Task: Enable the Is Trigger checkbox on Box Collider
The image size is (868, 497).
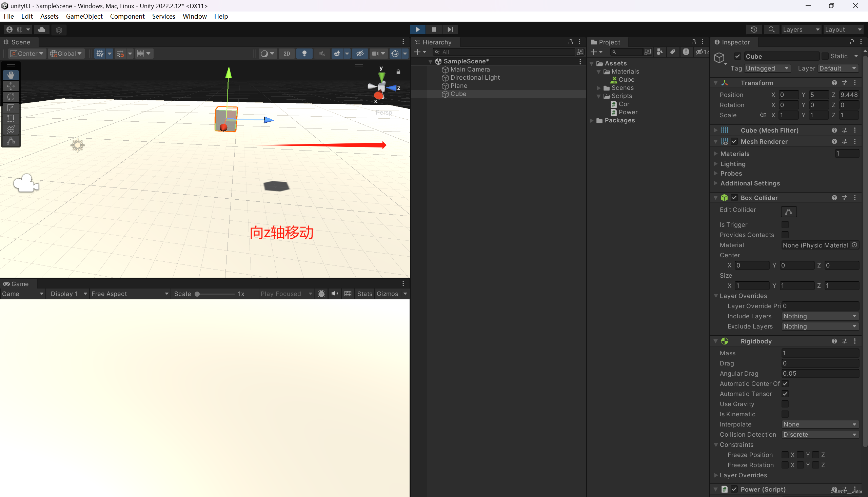Action: click(x=785, y=224)
